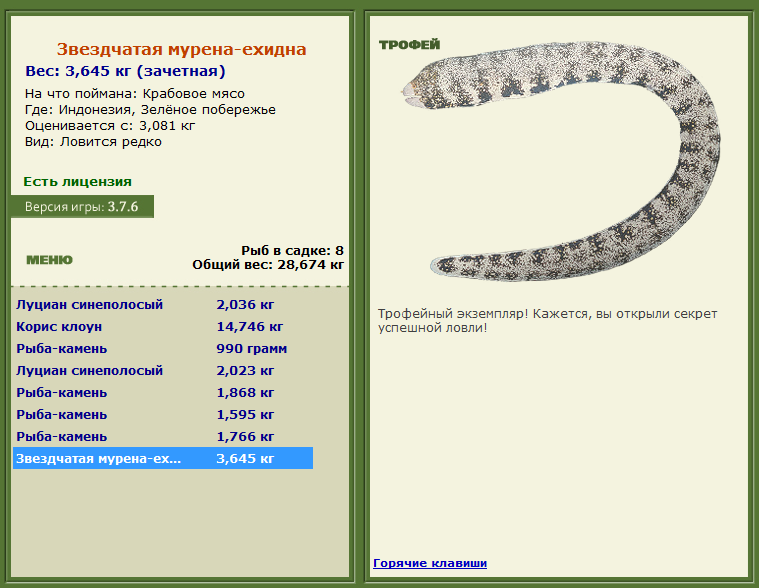
Task: Select Рыба-камень 1,868 кг row
Action: pos(163,392)
